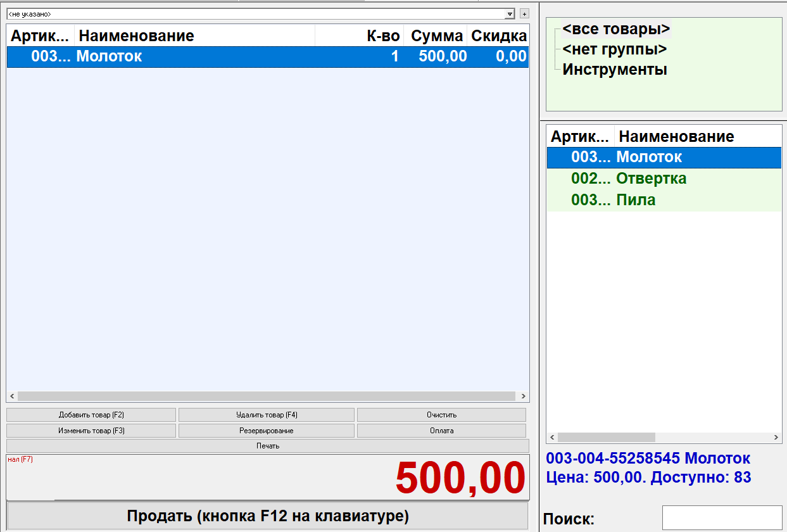
Task: Click the Печать button
Action: coord(268,446)
